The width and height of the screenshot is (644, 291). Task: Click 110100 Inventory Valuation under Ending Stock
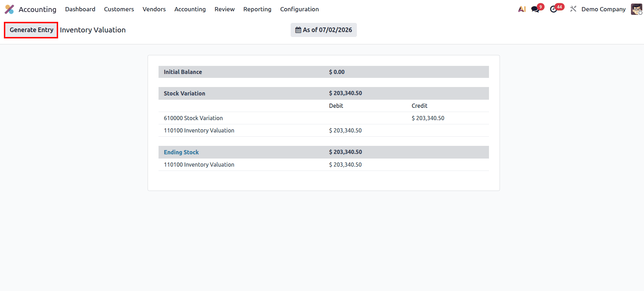pyautogui.click(x=199, y=165)
